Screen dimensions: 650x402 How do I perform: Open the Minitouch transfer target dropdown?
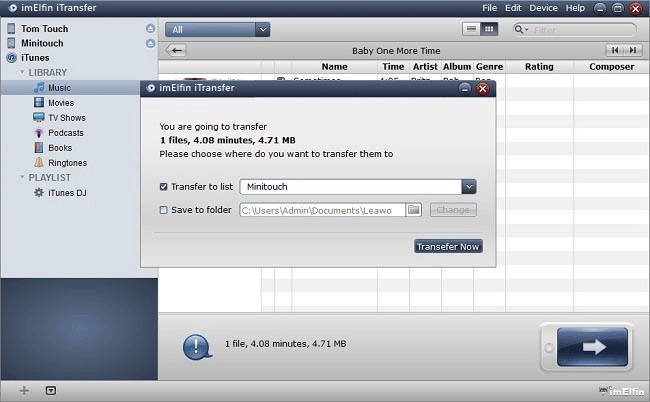(x=468, y=186)
